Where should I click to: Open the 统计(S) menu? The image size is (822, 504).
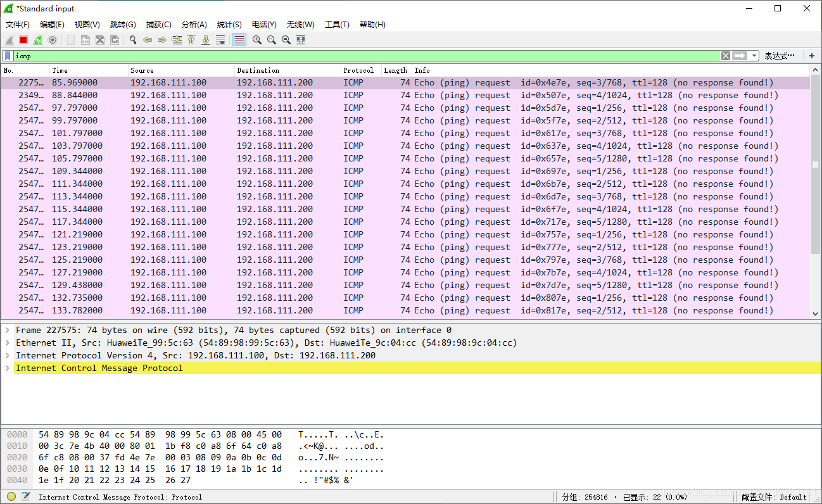click(229, 25)
